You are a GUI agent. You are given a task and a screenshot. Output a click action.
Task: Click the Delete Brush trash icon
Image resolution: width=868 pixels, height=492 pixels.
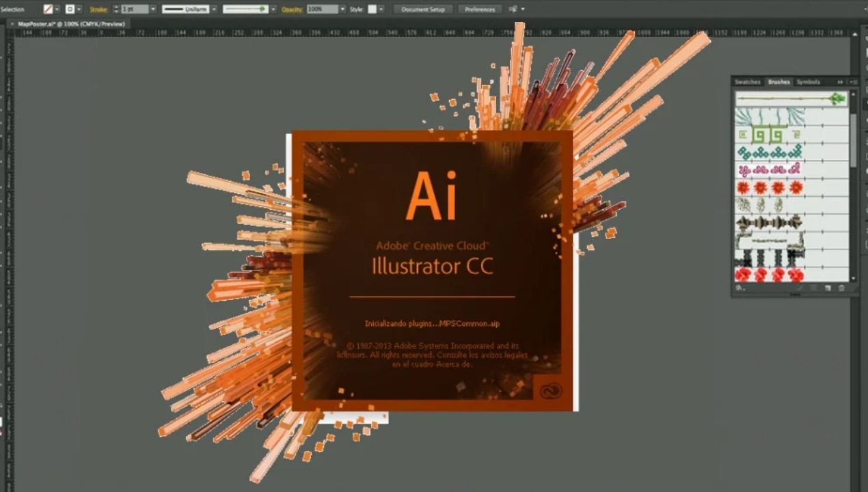(841, 288)
